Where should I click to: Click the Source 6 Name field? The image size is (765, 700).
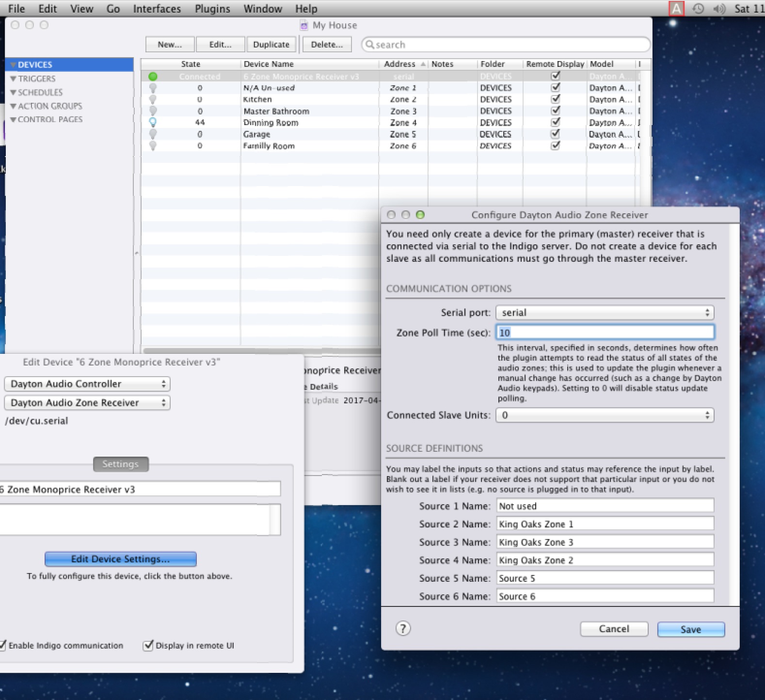(x=605, y=596)
